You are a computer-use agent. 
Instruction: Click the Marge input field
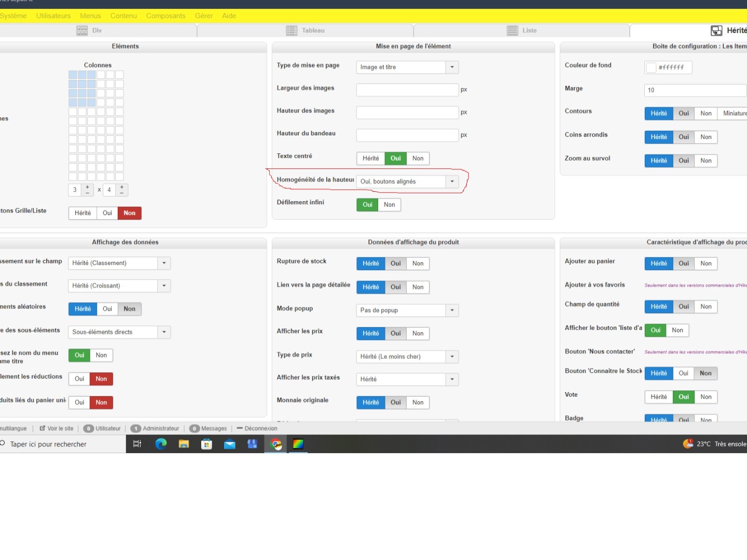click(x=696, y=90)
